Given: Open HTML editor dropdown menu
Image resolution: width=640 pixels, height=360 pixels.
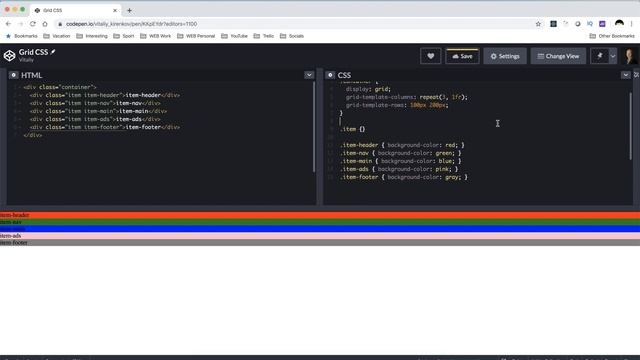Looking at the screenshot, I should click(309, 75).
